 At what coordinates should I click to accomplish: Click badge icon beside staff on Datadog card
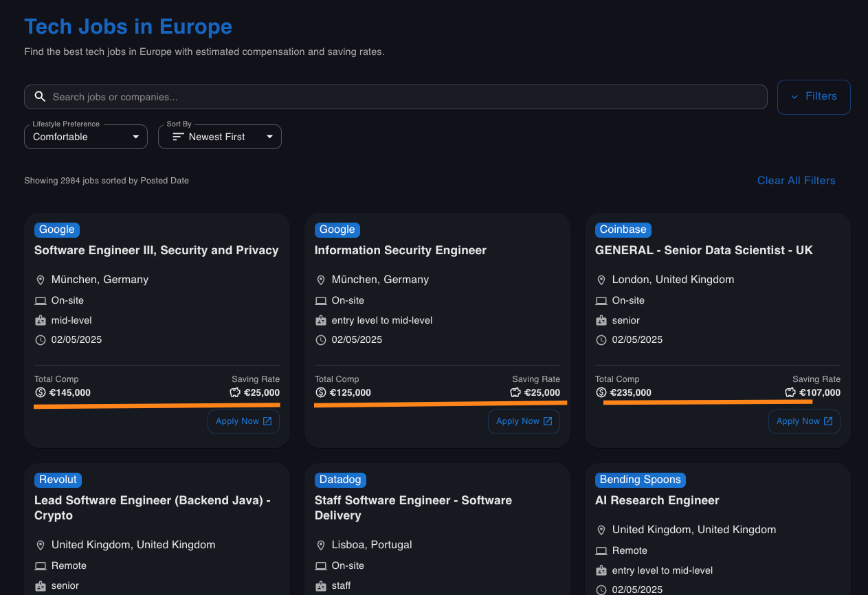tap(321, 585)
